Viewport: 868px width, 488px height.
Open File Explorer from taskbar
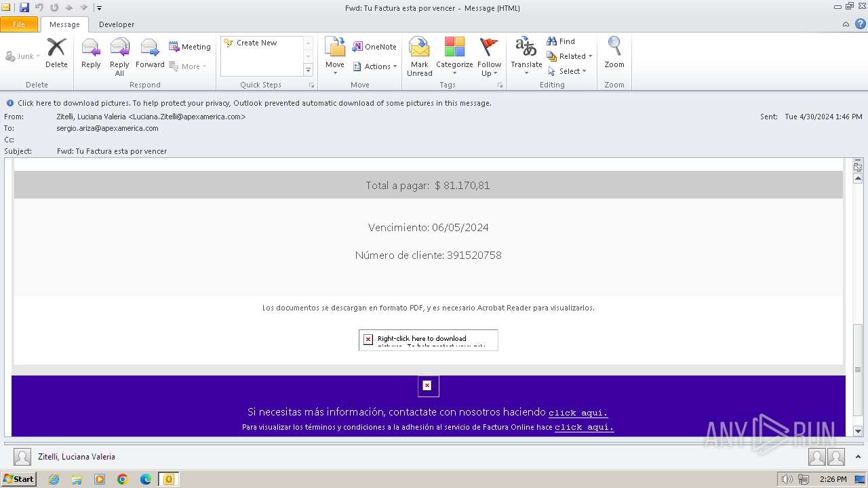(x=77, y=479)
